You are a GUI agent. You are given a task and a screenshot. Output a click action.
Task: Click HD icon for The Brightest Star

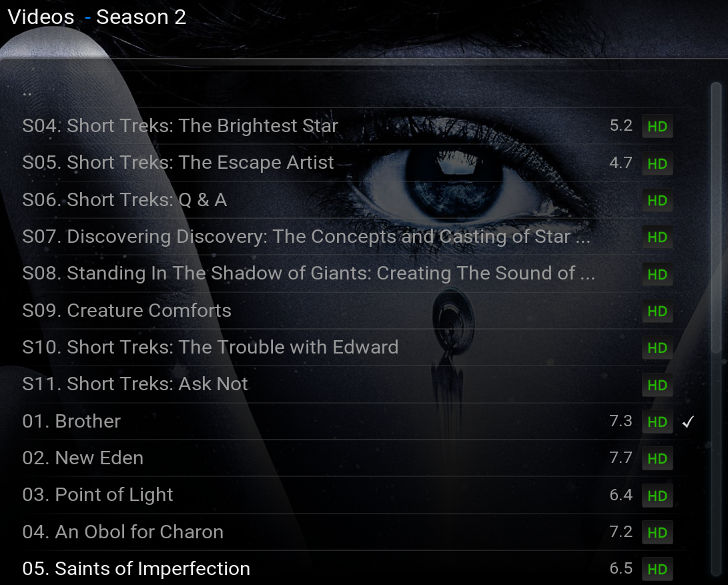657,126
